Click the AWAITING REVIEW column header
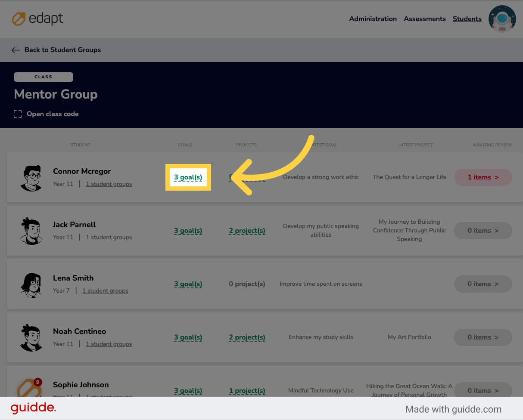Screen dimensions: 523x420 click(x=492, y=145)
